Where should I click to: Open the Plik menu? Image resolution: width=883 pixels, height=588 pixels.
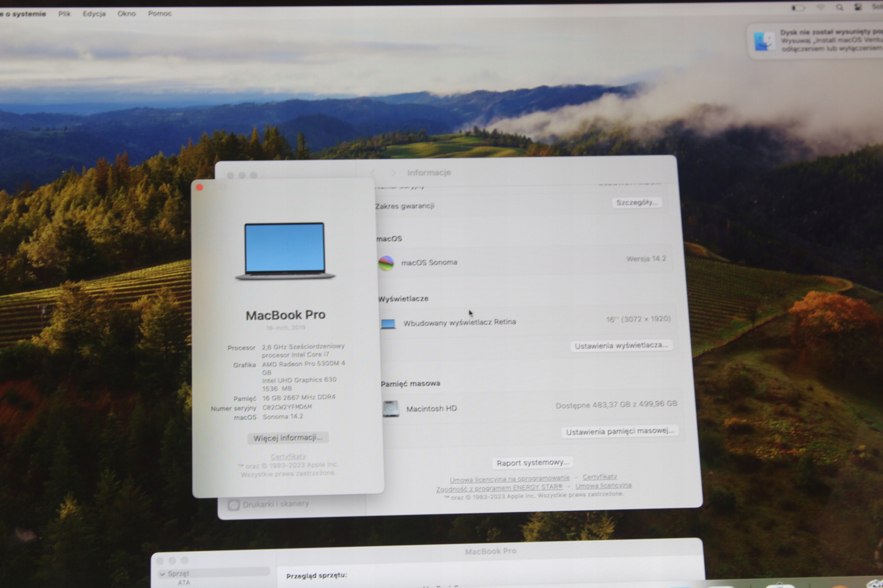point(64,13)
